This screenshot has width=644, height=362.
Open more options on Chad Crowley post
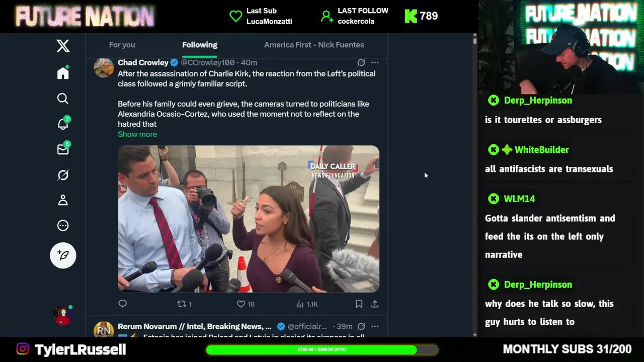tap(375, 62)
